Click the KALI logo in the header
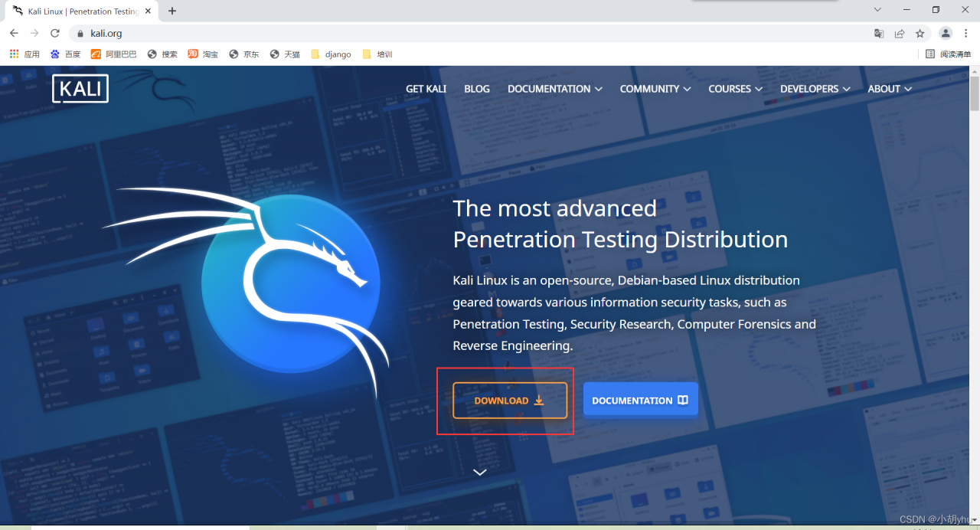Viewport: 980px width, 530px height. [x=80, y=89]
